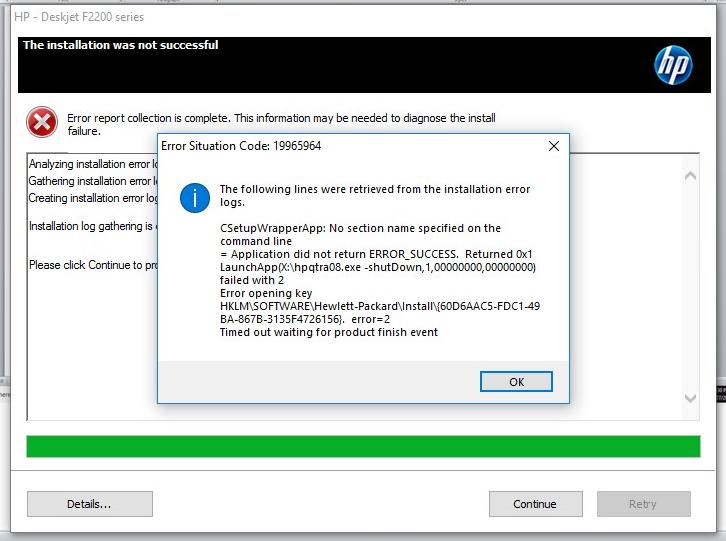Click the Continue button
726x541 pixels.
point(535,504)
